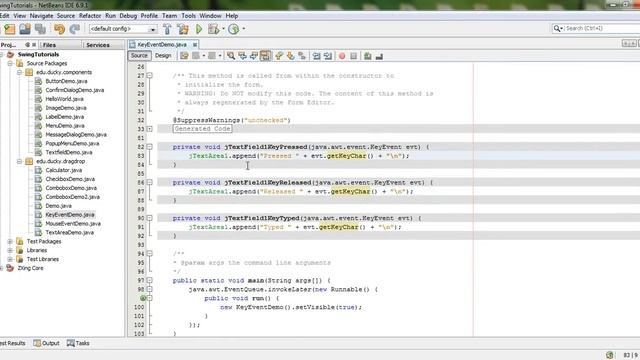Click the New Project toolbar icon
This screenshot has width=640, height=360.
(x=9, y=29)
